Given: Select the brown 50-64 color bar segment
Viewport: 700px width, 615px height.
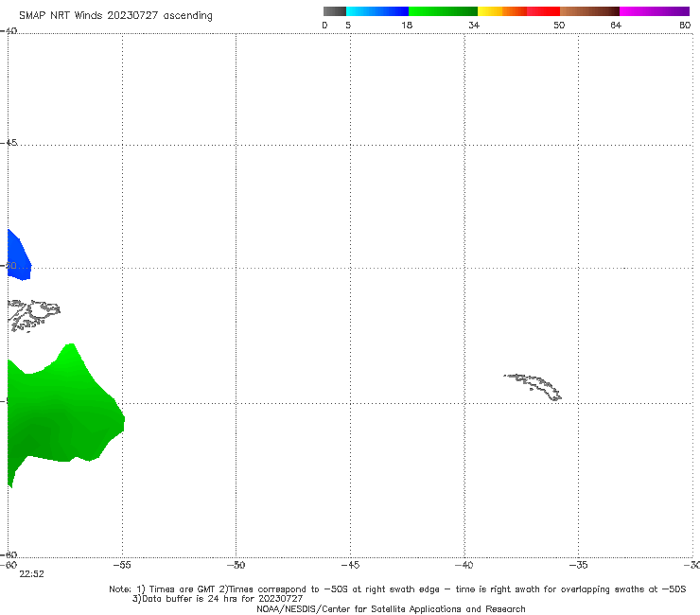Looking at the screenshot, I should coord(589,11).
